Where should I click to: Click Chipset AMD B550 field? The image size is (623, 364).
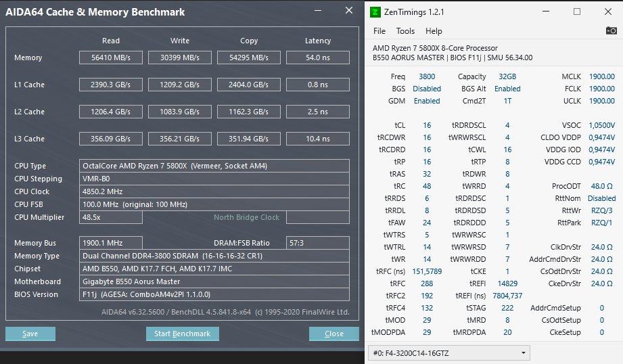(214, 269)
